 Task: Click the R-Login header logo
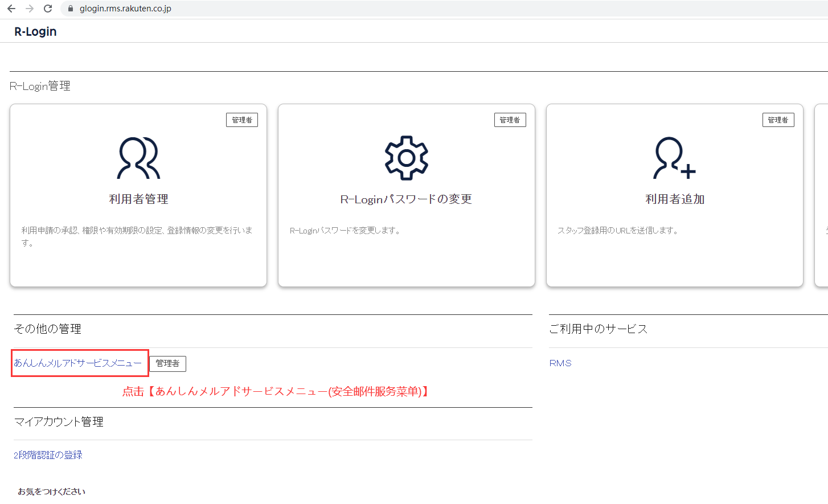[x=35, y=31]
